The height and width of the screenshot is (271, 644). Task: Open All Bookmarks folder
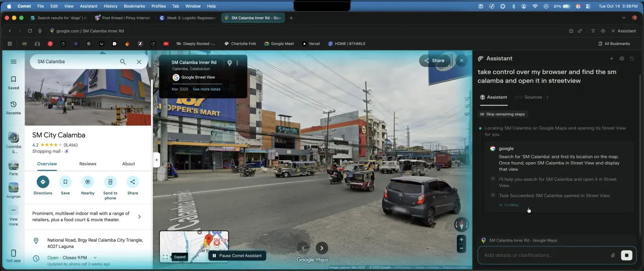pyautogui.click(x=614, y=44)
